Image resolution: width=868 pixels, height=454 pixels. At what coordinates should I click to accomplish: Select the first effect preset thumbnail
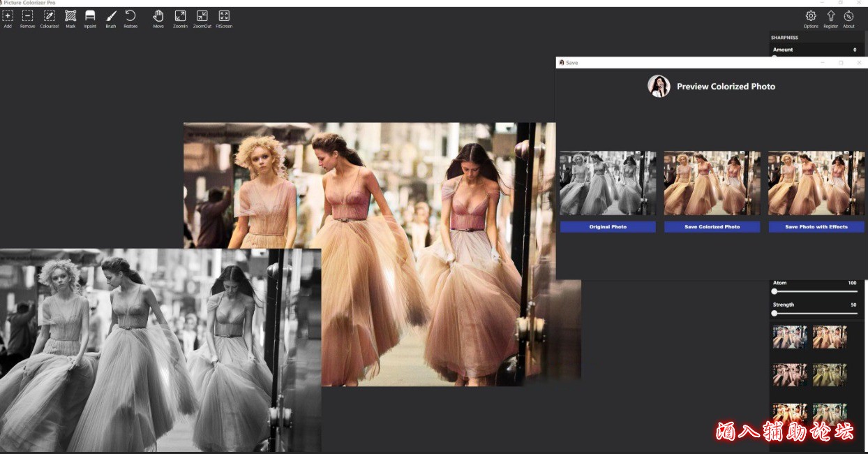click(x=790, y=337)
